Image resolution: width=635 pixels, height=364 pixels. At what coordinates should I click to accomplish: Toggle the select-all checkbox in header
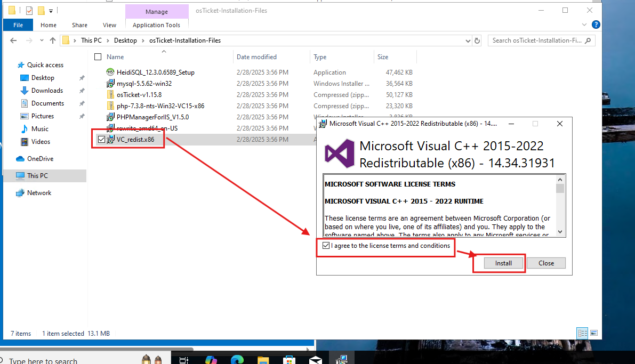coord(98,57)
